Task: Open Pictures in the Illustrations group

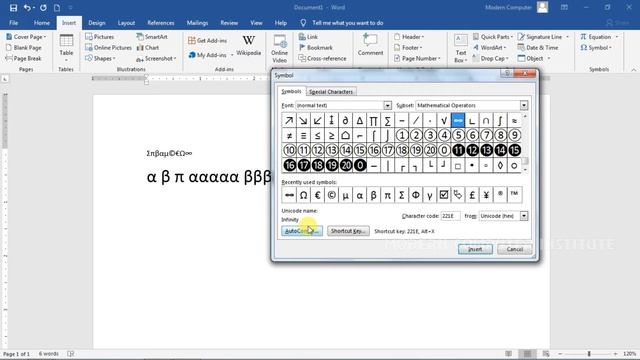Action: point(100,37)
